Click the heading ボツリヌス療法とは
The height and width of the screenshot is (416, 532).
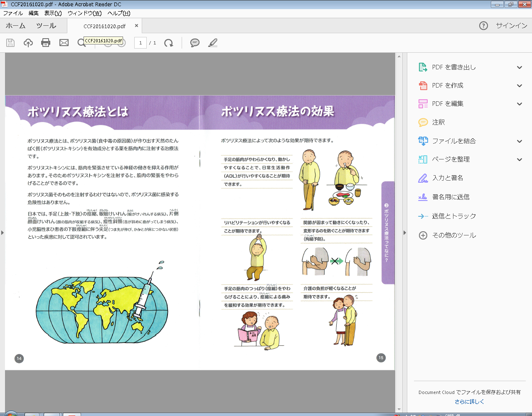[x=78, y=112]
